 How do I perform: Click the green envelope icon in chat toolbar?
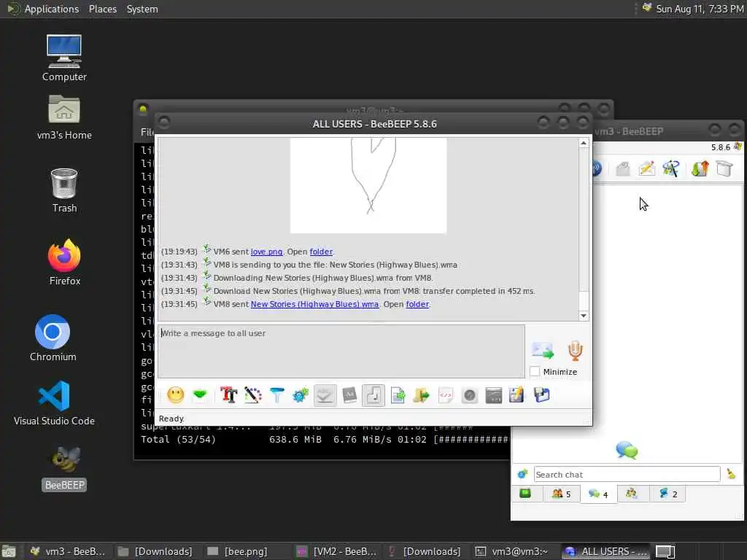[200, 395]
